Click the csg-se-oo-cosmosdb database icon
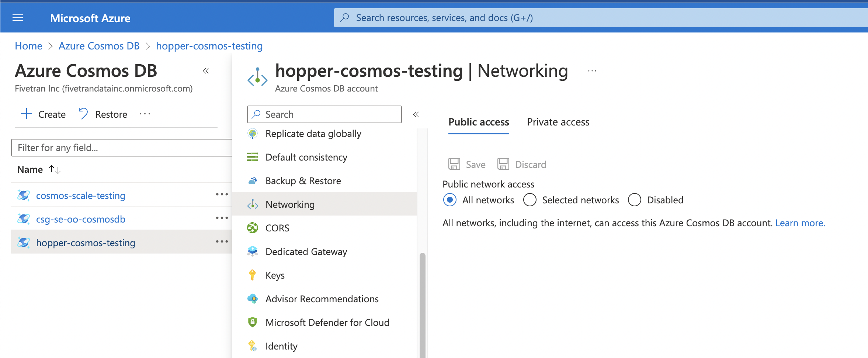 (24, 219)
